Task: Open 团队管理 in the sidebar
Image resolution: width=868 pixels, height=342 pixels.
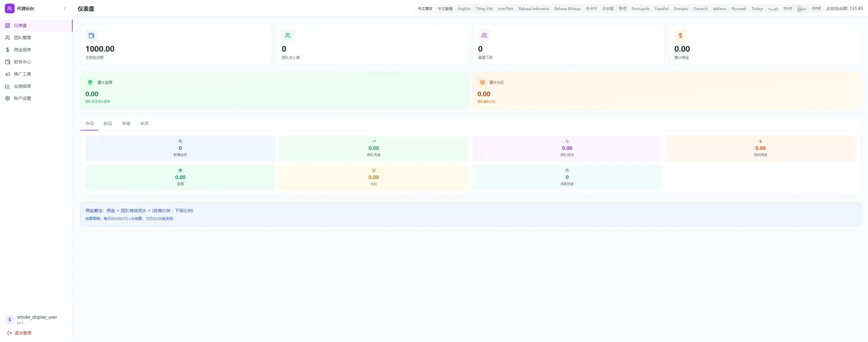Action: 36,38
